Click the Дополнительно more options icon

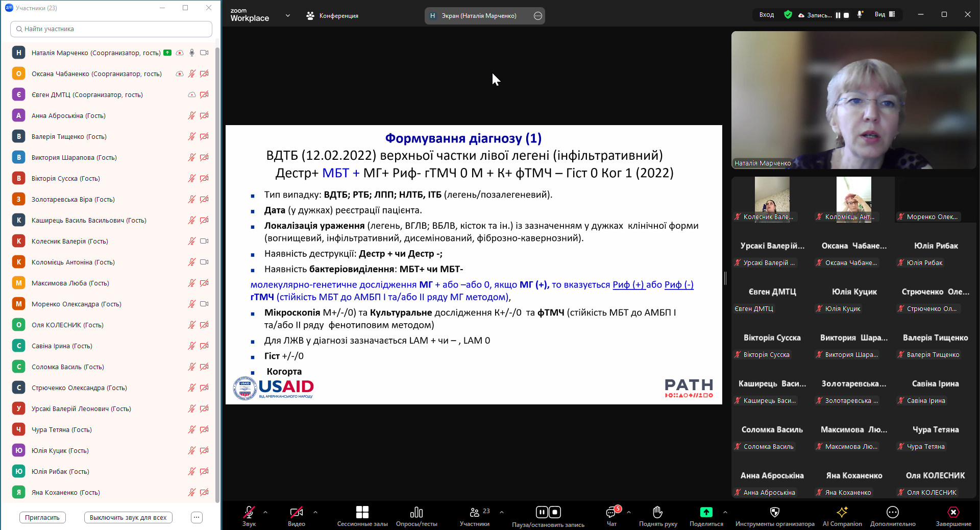892,512
